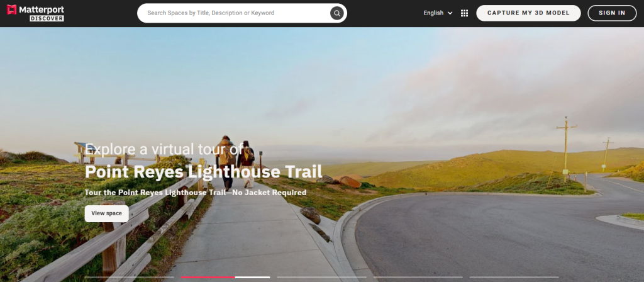Expand the English language dropdown
644x282 pixels.
(x=438, y=13)
